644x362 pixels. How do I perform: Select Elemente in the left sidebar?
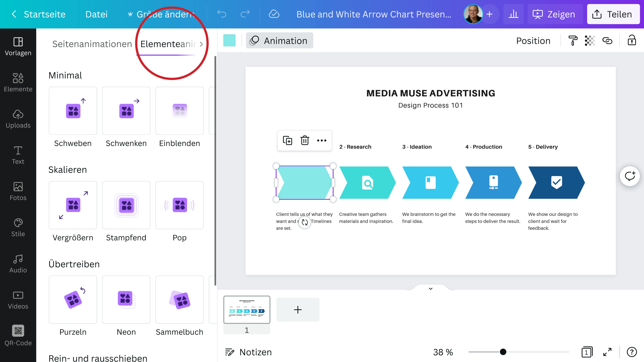18,82
